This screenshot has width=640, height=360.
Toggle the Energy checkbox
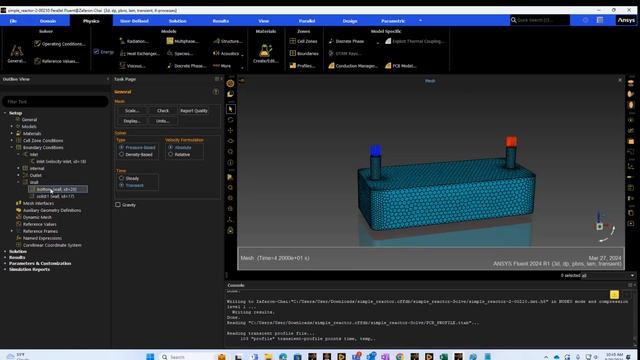click(96, 52)
